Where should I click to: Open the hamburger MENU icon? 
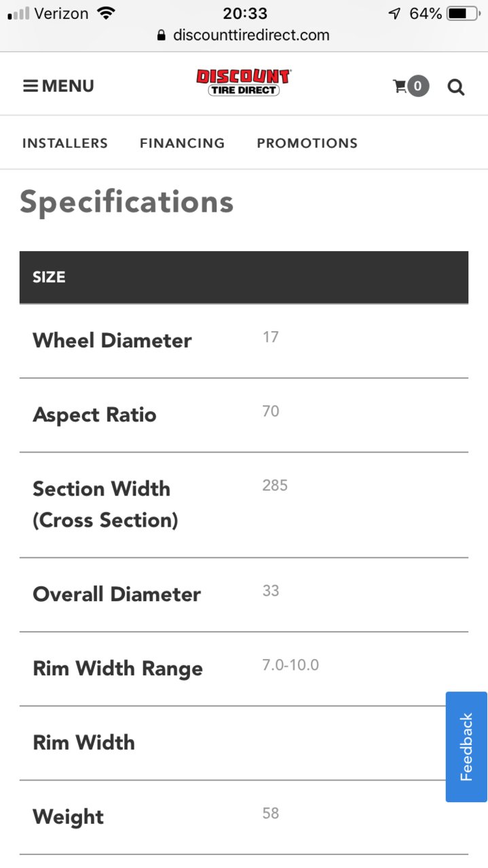pyautogui.click(x=31, y=86)
